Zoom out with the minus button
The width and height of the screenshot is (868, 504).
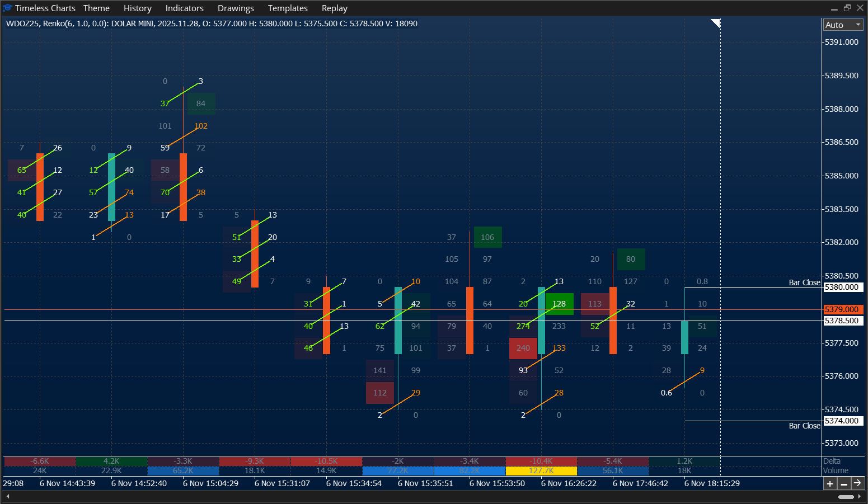pyautogui.click(x=844, y=483)
